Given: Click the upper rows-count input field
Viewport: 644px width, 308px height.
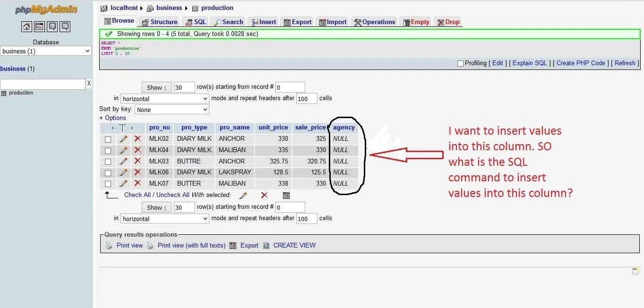Looking at the screenshot, I should click(x=184, y=87).
